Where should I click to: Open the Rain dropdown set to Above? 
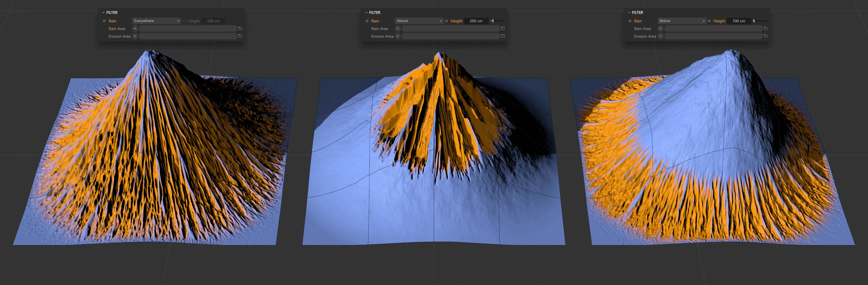419,21
